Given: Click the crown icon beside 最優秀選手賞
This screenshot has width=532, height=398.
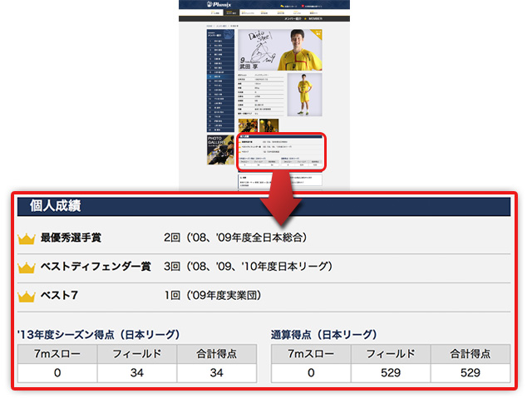Looking at the screenshot, I should (27, 238).
